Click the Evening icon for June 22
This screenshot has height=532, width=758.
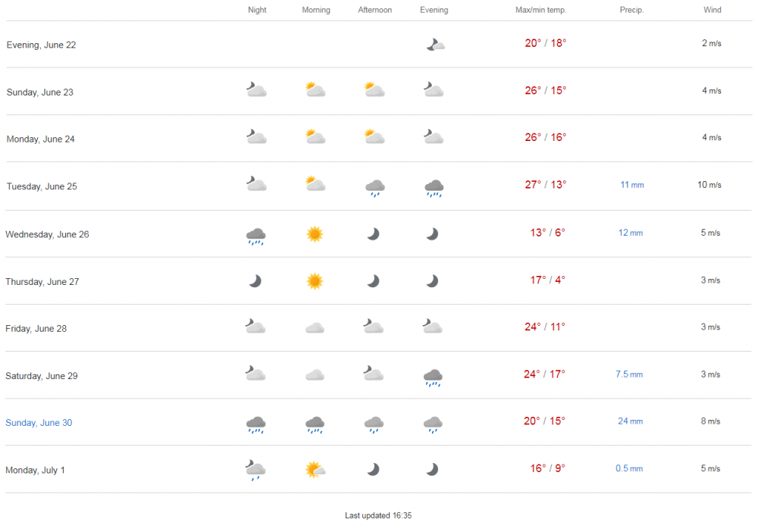pyautogui.click(x=434, y=45)
